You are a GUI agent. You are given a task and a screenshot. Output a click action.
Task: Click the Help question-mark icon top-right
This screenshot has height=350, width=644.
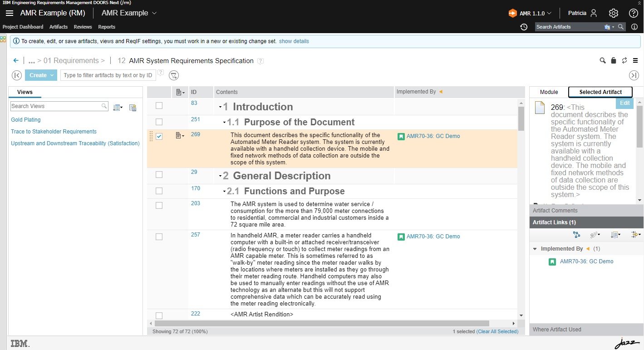pyautogui.click(x=633, y=13)
